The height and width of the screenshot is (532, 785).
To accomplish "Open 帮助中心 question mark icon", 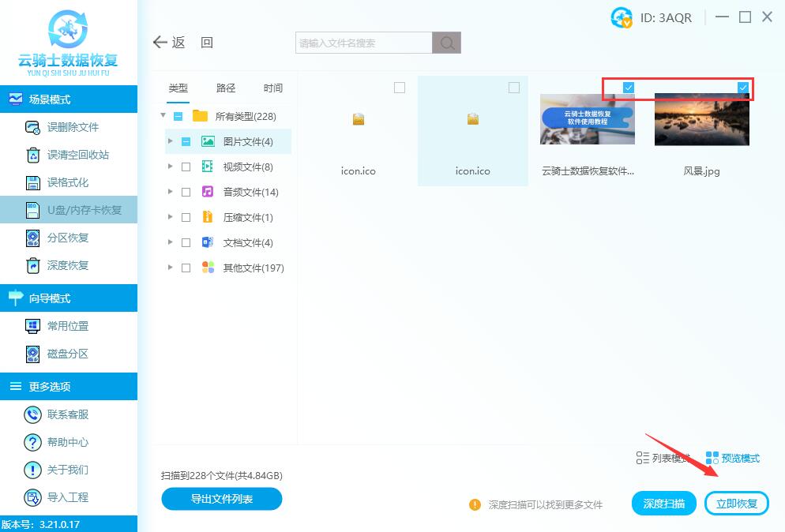I will coord(32,442).
